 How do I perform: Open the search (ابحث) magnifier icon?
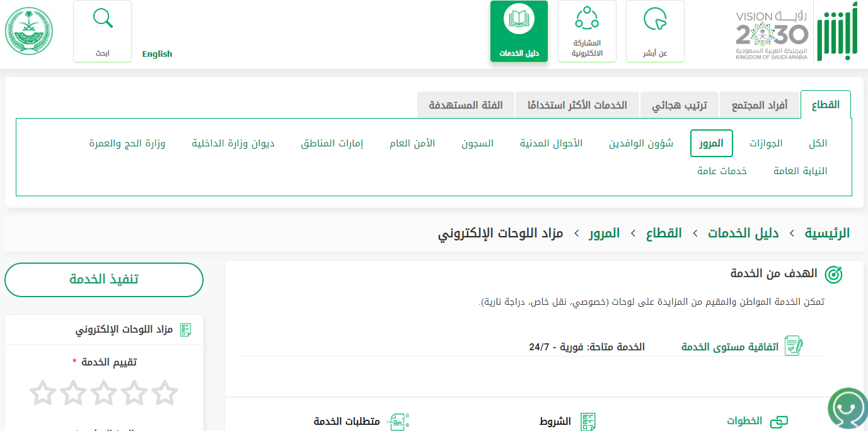103,19
